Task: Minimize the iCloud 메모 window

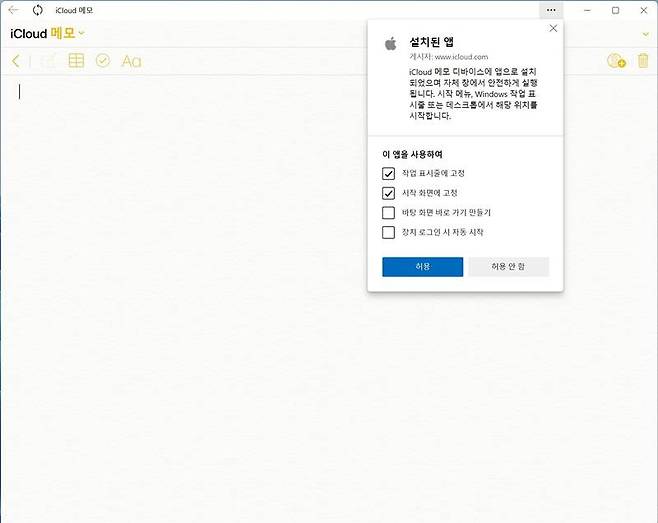Action: click(x=588, y=10)
